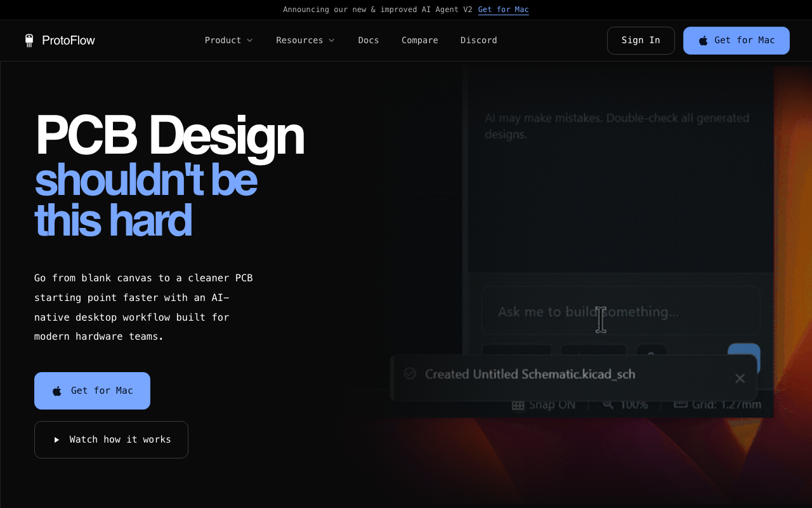This screenshot has height=508, width=812.
Task: Click the 'AI may make mistakes' disclaimer text
Action: coord(617,126)
